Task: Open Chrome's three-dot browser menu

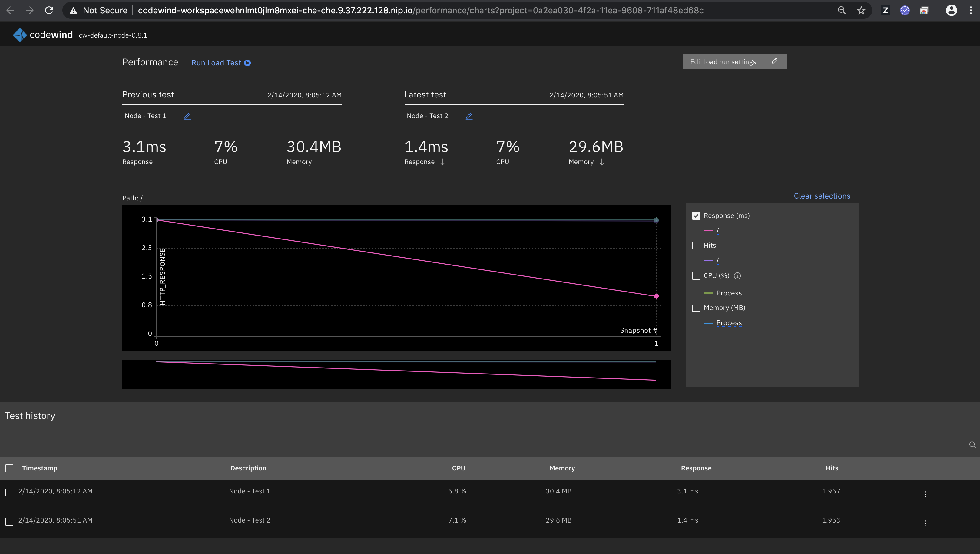Action: [x=971, y=10]
